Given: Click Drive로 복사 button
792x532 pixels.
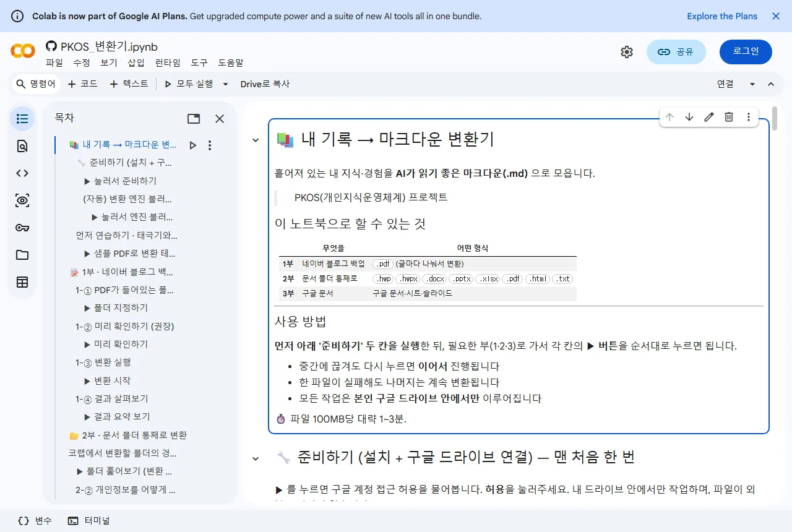Looking at the screenshot, I should tap(265, 84).
